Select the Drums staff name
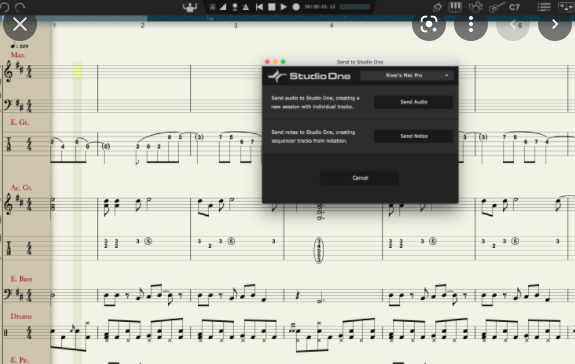The width and height of the screenshot is (575, 364). [x=21, y=316]
